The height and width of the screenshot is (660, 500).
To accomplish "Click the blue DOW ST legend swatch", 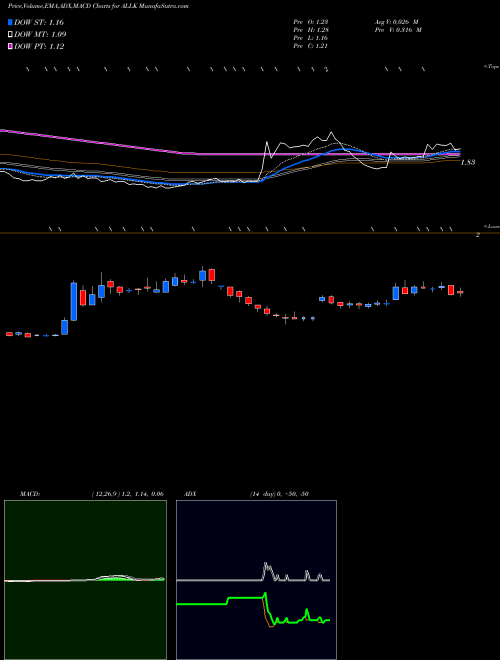I will (x=10, y=22).
